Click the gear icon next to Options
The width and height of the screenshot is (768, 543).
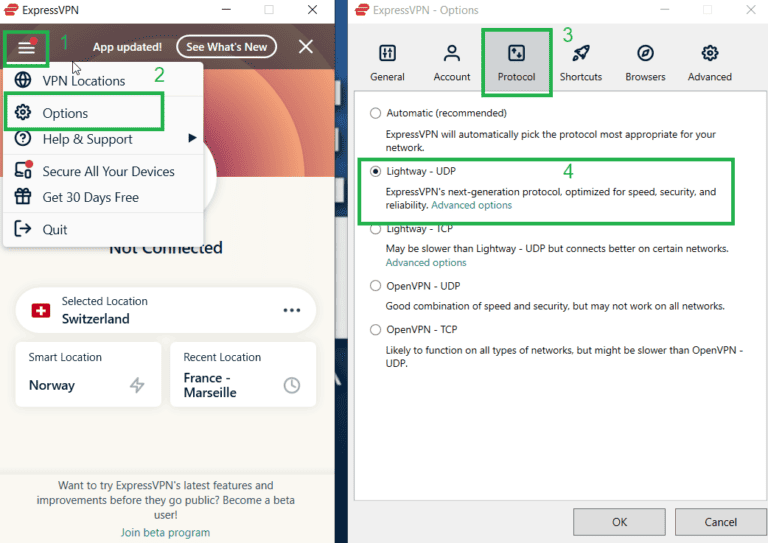point(23,112)
